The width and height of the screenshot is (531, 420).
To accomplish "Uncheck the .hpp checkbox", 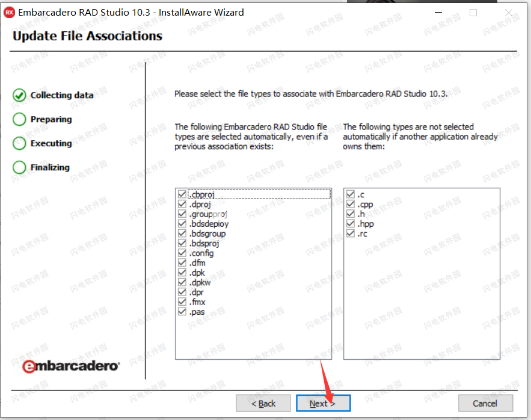I will pos(351,224).
